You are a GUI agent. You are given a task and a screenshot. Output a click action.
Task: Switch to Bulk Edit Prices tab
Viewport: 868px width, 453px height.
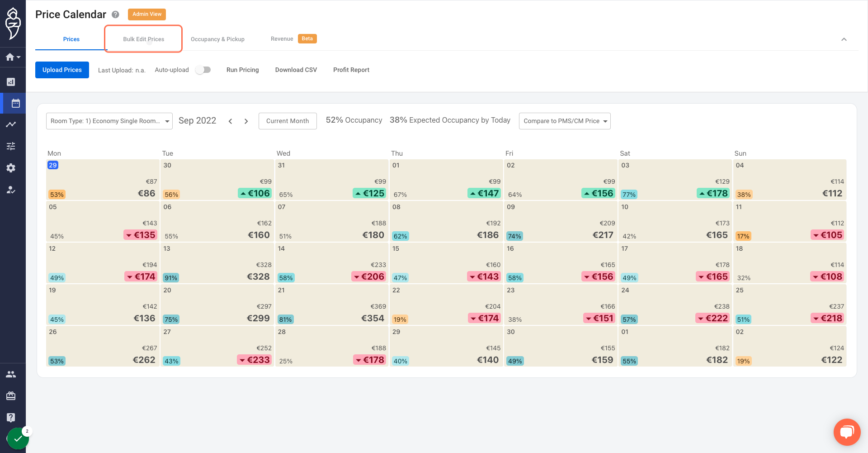(144, 39)
